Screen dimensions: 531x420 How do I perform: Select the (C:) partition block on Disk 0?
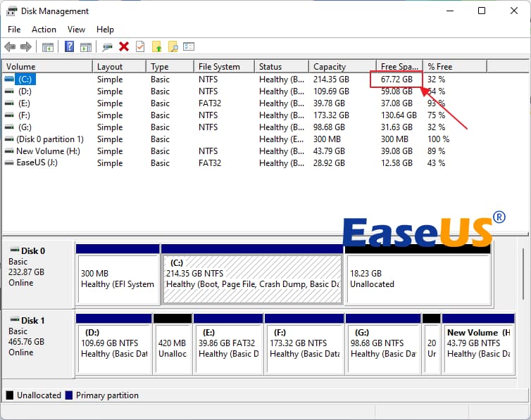(252, 278)
